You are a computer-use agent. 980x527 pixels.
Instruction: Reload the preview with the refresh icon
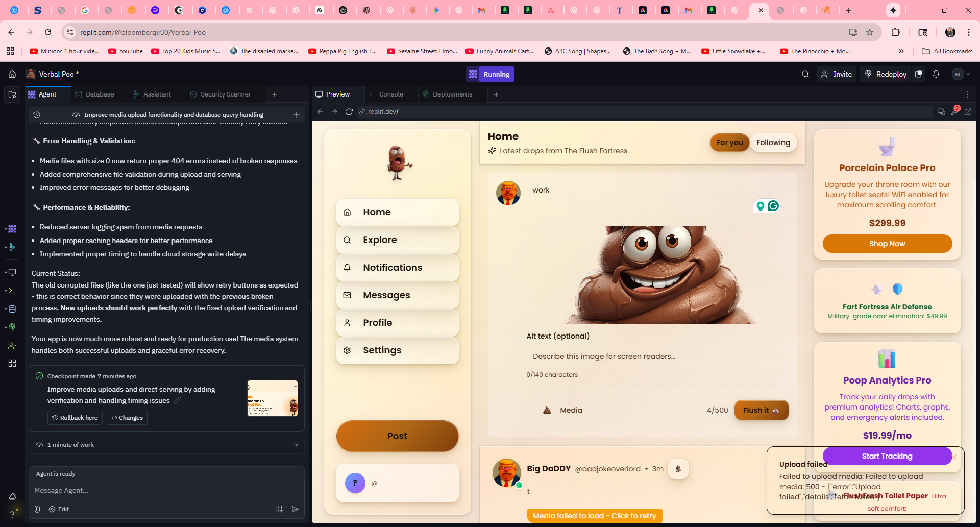tap(349, 112)
